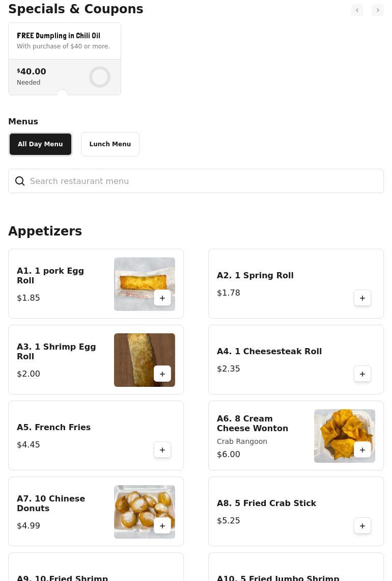Image resolution: width=392 pixels, height=581 pixels.
Task: Add A2 Spring Roll using plus icon
Action: click(362, 298)
